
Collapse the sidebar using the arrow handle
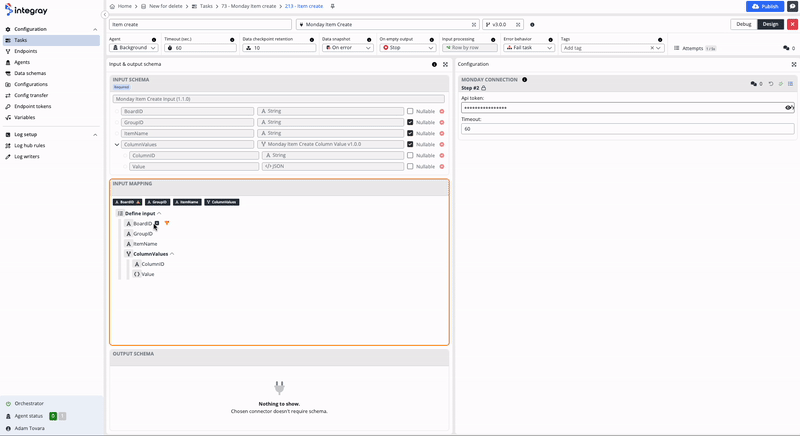[105, 14]
